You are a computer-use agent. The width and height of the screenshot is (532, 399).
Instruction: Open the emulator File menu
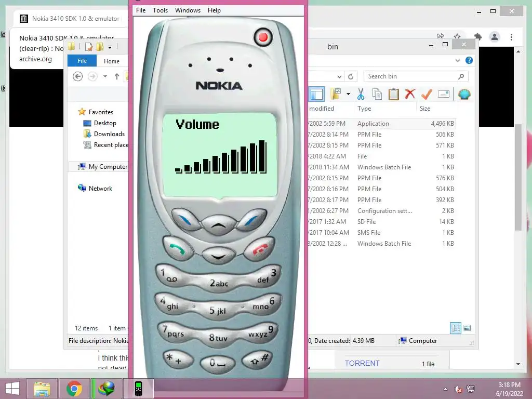140,10
